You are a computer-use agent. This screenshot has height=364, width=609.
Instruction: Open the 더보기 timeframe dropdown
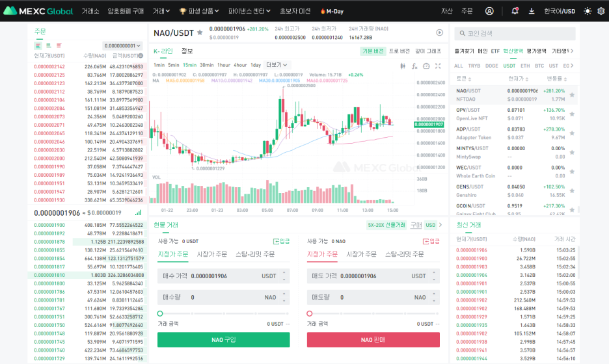277,65
